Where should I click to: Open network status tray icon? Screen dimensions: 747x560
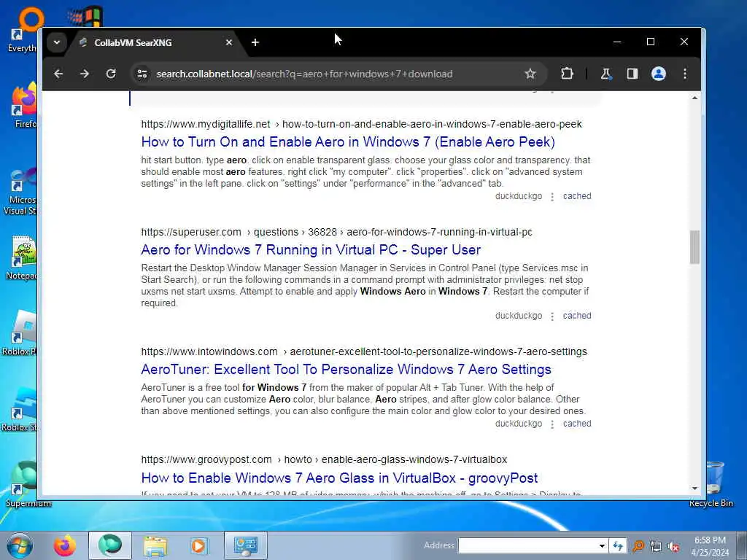point(656,546)
